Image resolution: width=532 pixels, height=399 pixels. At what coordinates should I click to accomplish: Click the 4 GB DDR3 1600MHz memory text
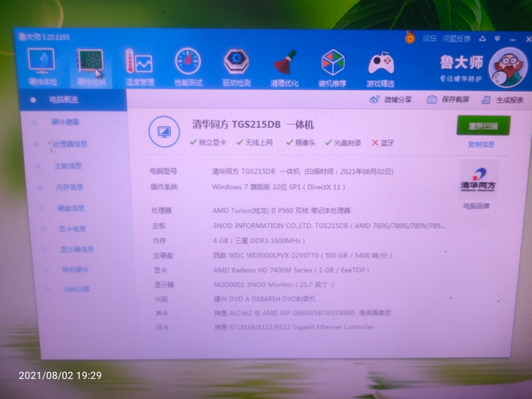point(259,240)
